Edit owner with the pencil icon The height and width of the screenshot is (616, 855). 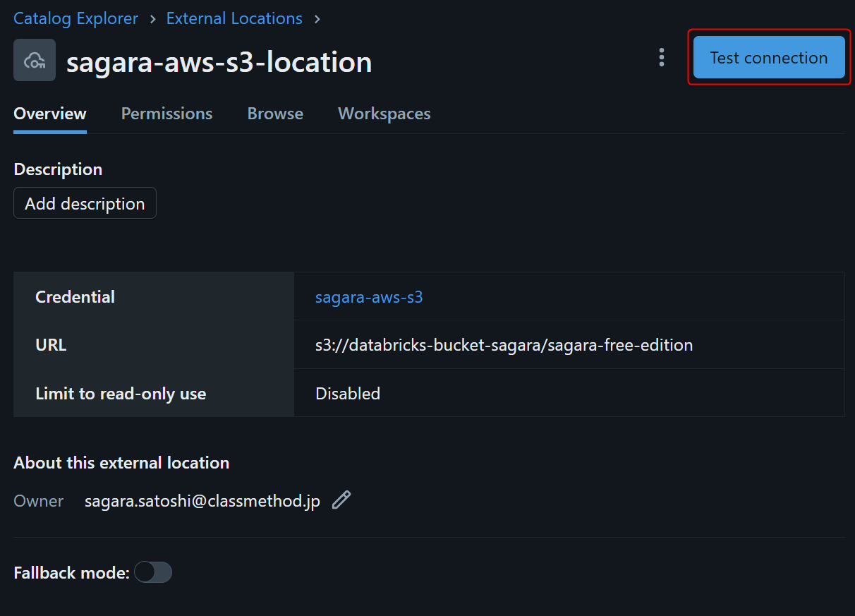(341, 500)
